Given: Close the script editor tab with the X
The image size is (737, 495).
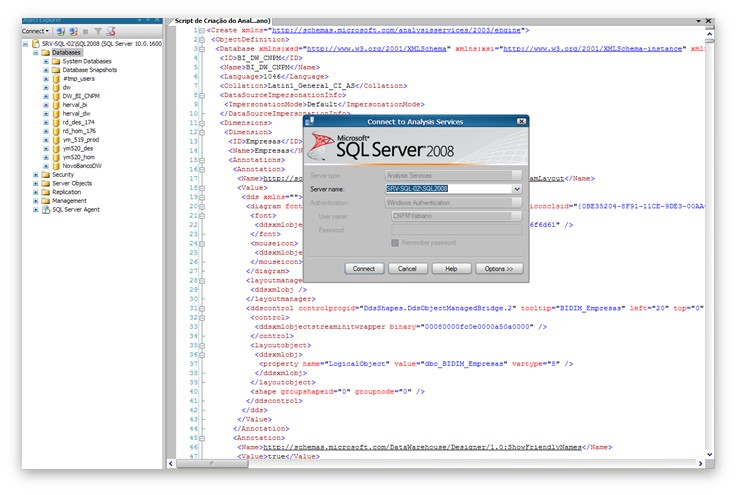Looking at the screenshot, I should pyautogui.click(x=708, y=21).
